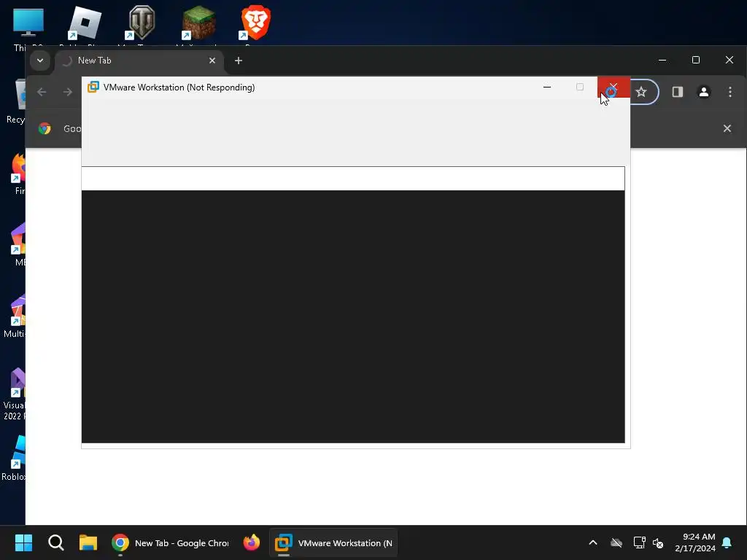Open the notification bell in taskbar

point(727,542)
